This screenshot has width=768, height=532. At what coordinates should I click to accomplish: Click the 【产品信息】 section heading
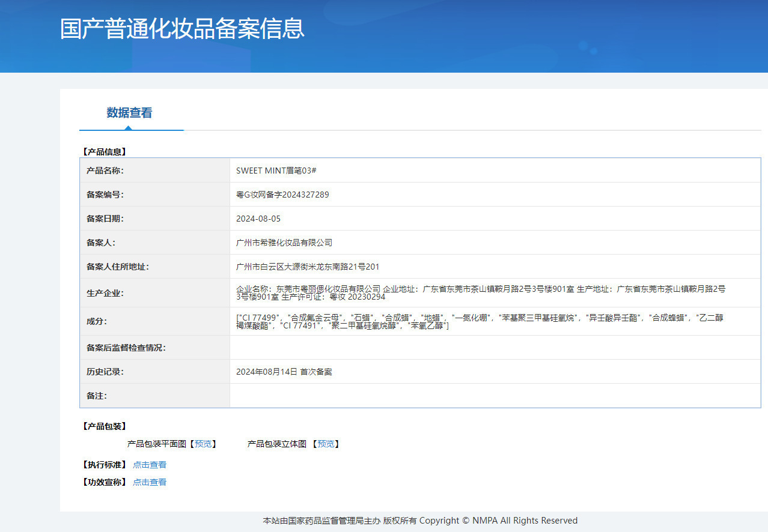104,152
